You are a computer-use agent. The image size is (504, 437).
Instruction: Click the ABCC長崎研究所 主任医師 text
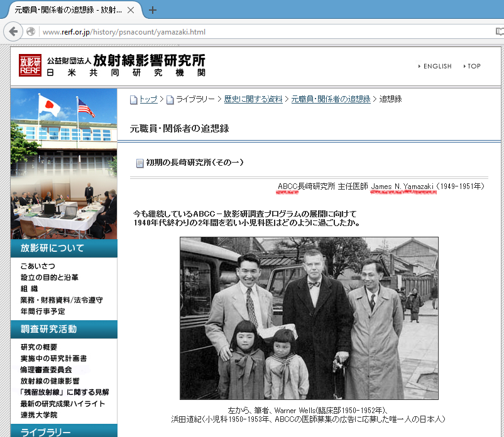pyautogui.click(x=323, y=186)
